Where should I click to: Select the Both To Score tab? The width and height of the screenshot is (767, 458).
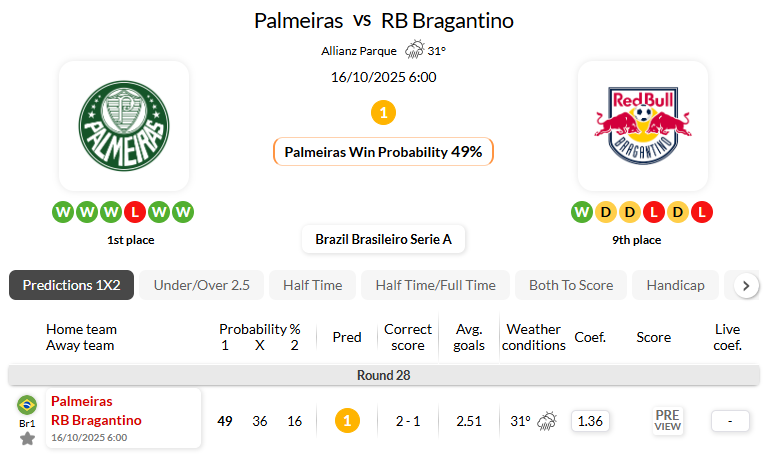[571, 285]
